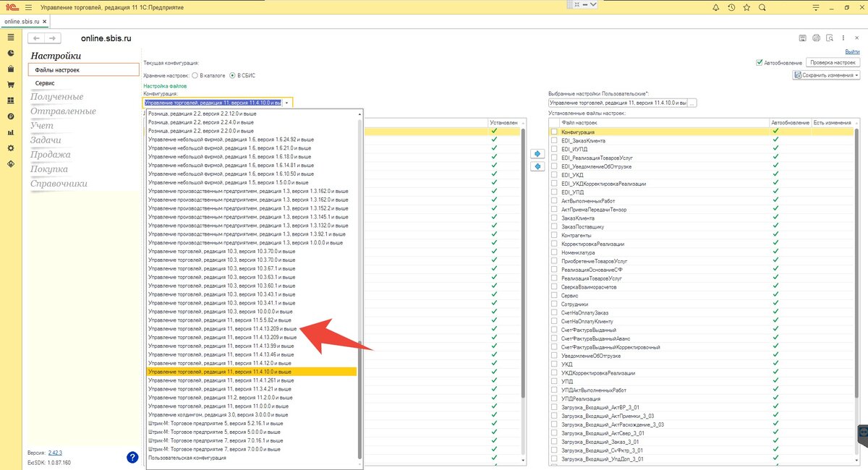The height and width of the screenshot is (470, 868).
Task: Check the EDI_ЗаказКлиента row checkbox
Action: coord(555,140)
